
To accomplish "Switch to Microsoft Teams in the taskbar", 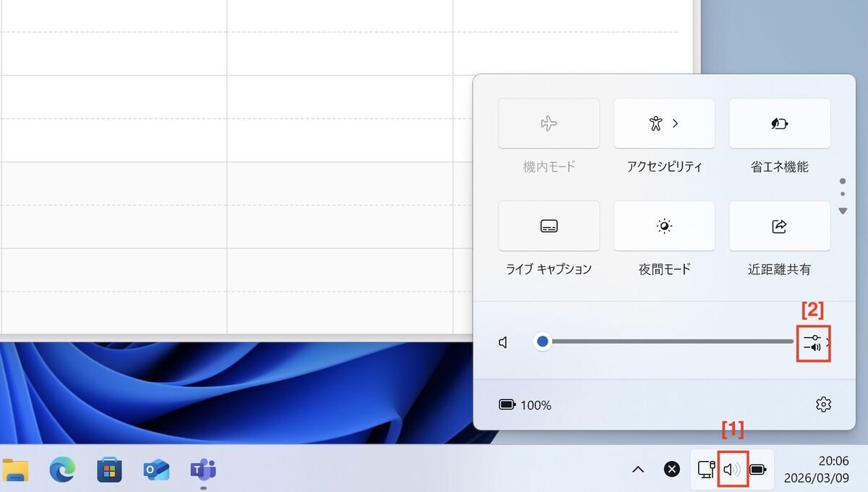I will tap(203, 470).
